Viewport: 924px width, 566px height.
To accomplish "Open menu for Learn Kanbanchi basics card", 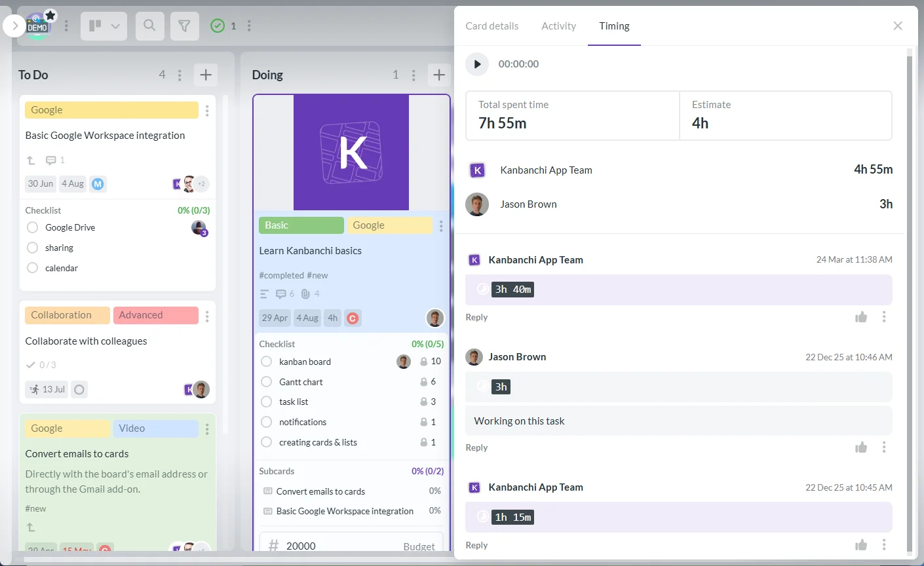I will pyautogui.click(x=441, y=226).
